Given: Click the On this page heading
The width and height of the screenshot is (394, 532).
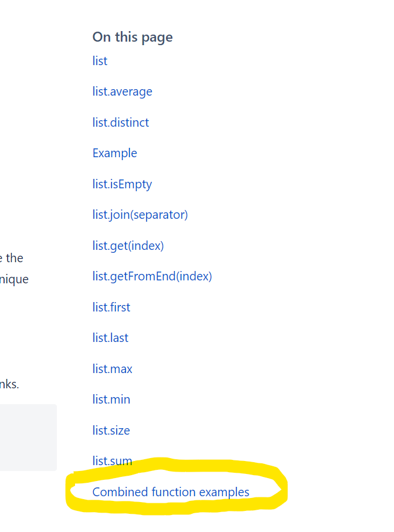Looking at the screenshot, I should (133, 37).
